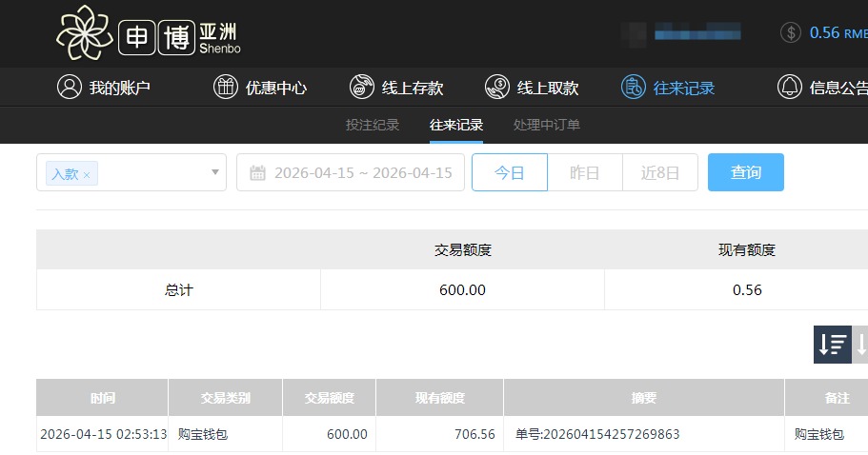Screen dimensions: 868x455
Task: Click the 0.56 value in summary row
Action: tap(747, 289)
